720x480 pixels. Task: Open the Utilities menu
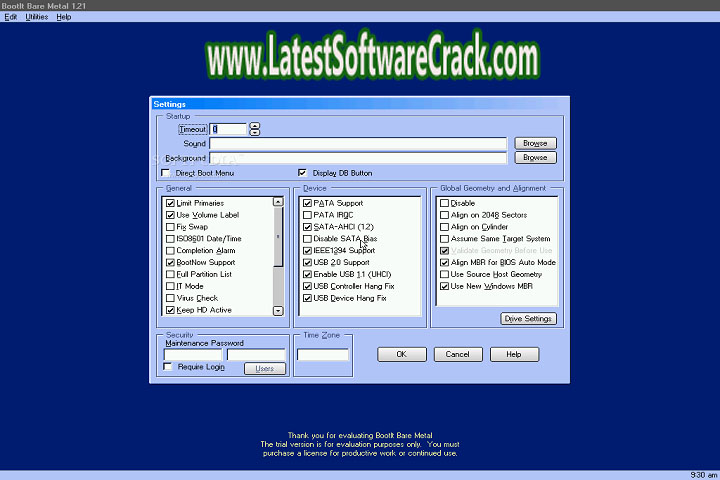point(36,17)
